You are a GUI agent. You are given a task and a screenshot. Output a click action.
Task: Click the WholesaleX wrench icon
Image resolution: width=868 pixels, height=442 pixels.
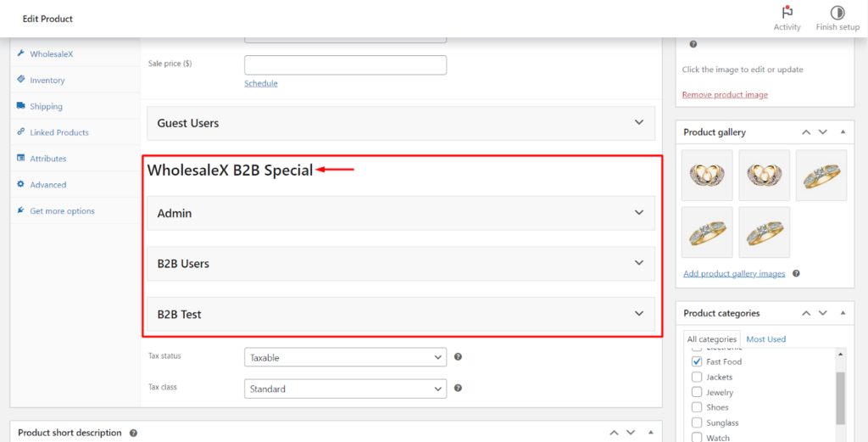[21, 53]
